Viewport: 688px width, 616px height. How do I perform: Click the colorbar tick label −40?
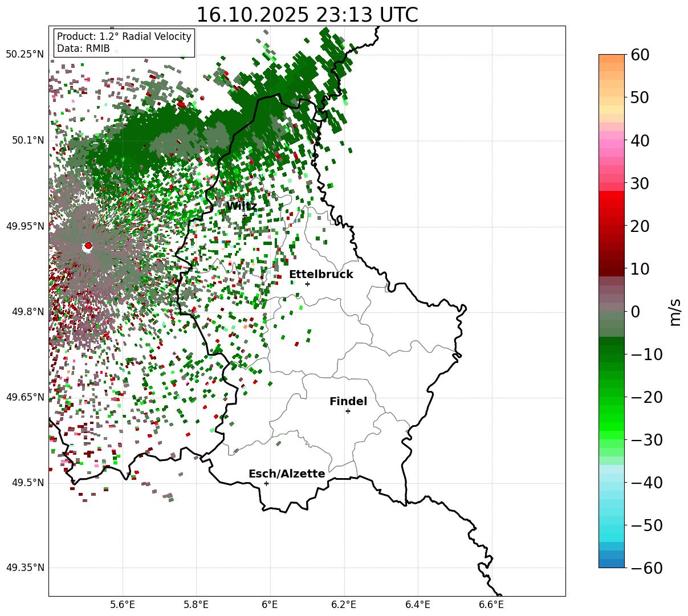646,483
